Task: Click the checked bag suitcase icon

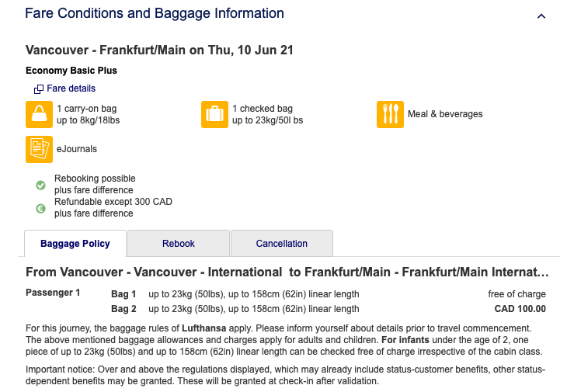Action: (214, 114)
